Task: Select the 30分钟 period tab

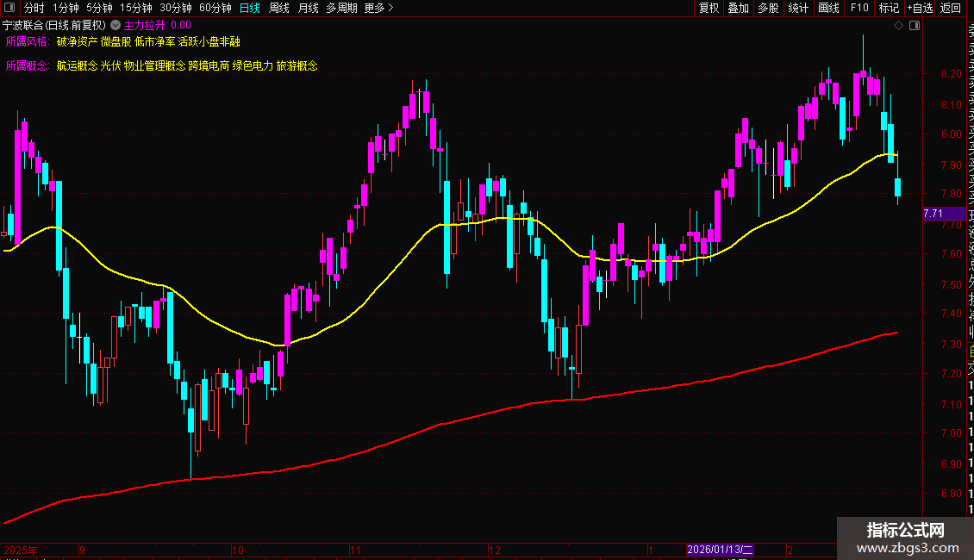Action: coord(176,8)
